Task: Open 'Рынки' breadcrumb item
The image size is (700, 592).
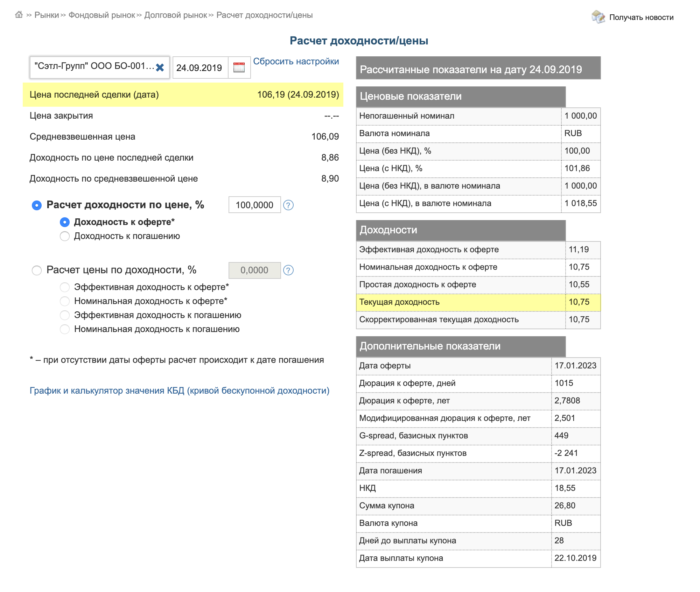Action: pyautogui.click(x=47, y=15)
